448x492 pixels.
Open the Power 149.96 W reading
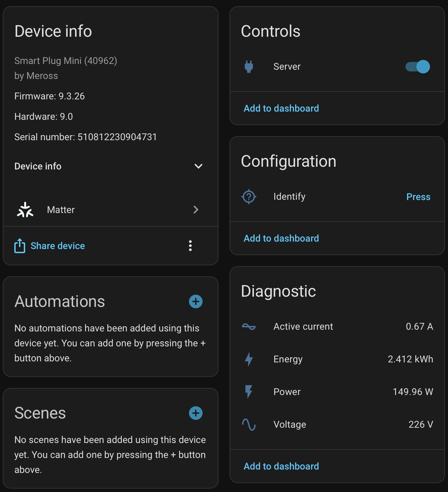(413, 392)
